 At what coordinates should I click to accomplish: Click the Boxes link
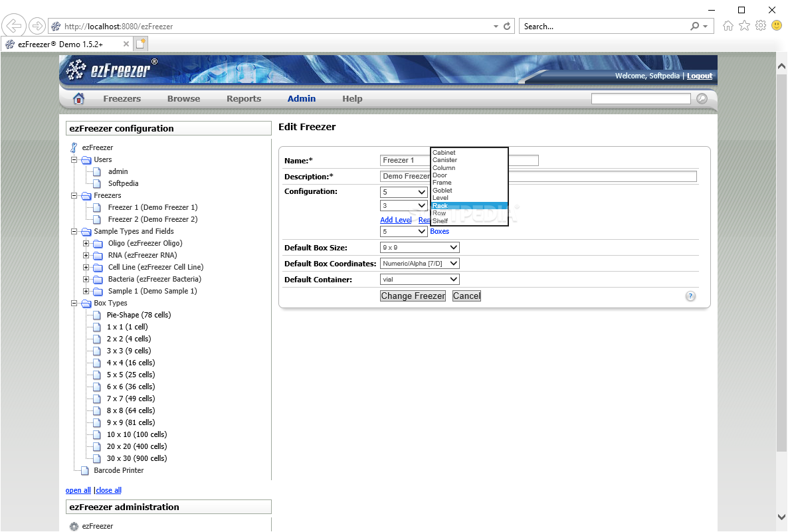440,232
